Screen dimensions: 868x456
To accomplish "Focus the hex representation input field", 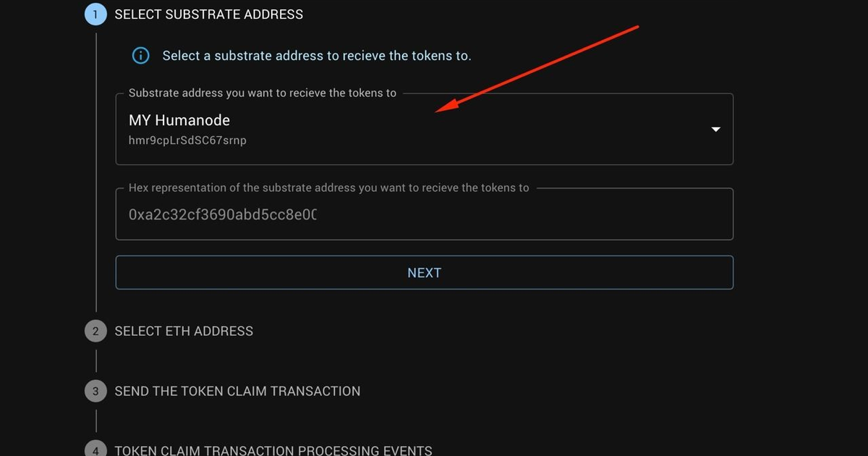I will click(425, 214).
